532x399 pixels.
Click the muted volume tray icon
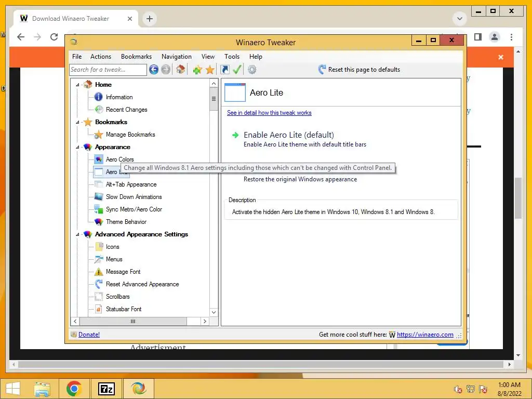coord(458,389)
